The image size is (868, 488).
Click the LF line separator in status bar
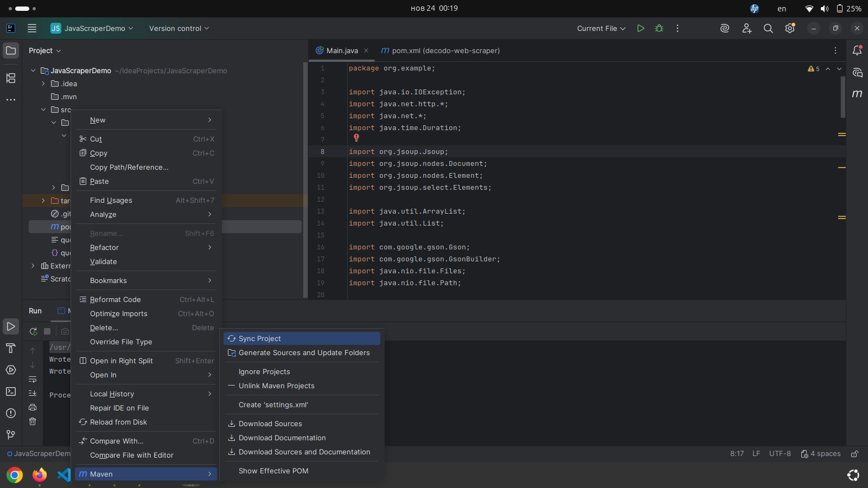[756, 454]
